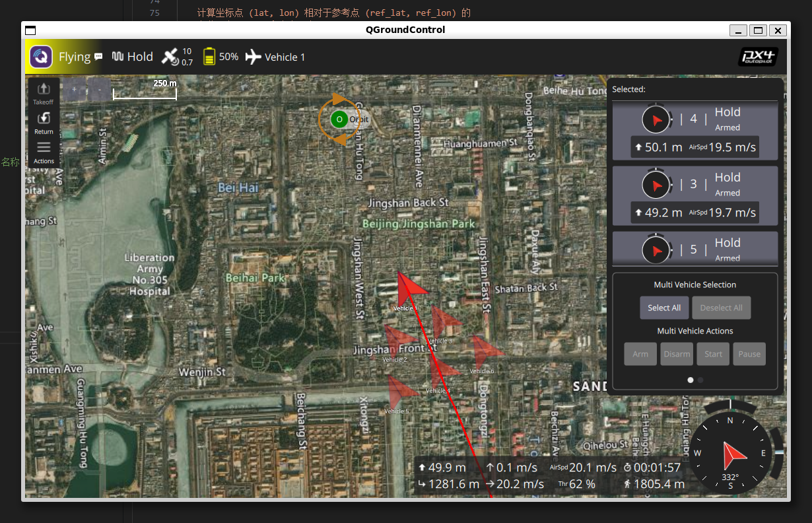Open the Vehicle 1 selection dropdown
The width and height of the screenshot is (812, 523).
275,57
